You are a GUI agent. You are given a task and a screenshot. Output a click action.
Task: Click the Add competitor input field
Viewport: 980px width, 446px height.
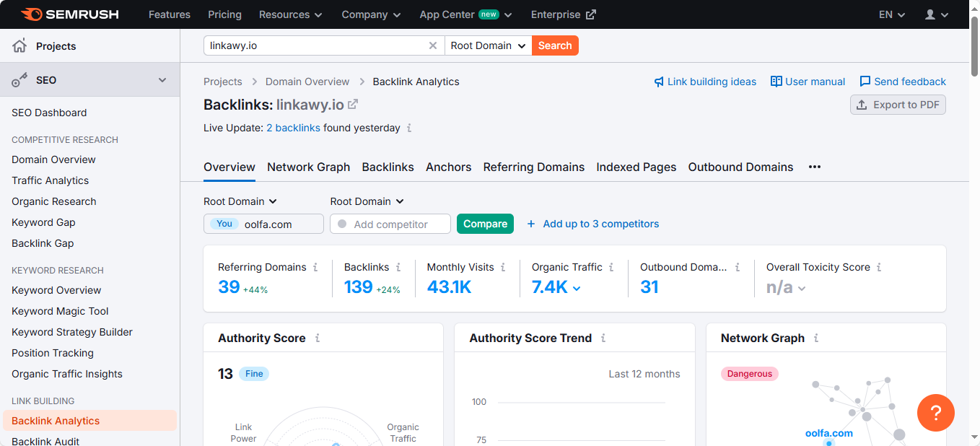tap(396, 224)
